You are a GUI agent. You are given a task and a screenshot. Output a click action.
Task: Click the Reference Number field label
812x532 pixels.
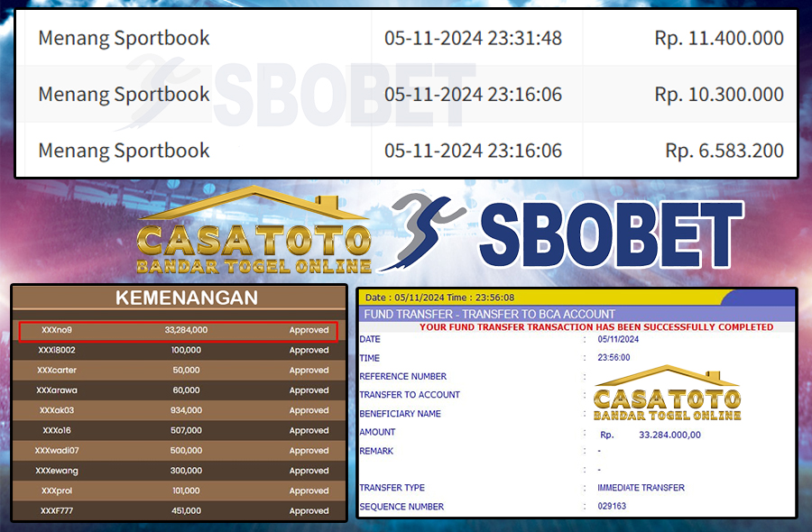pyautogui.click(x=402, y=376)
